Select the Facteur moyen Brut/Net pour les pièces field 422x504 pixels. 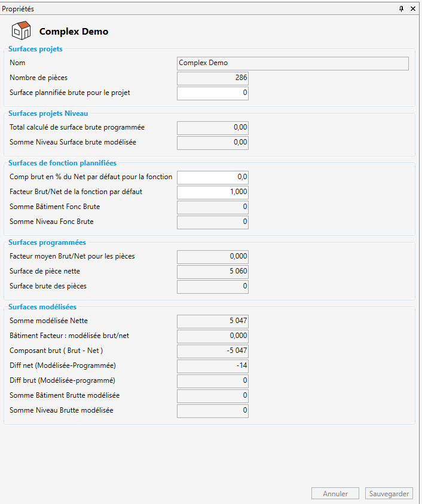pos(213,257)
